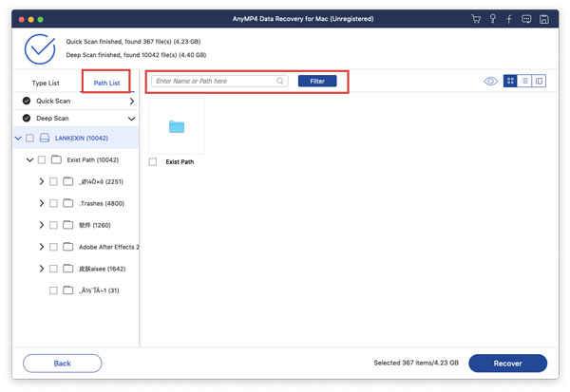Check the (2251) folder checkbox
Screen dimensions: 570x392
pyautogui.click(x=53, y=181)
